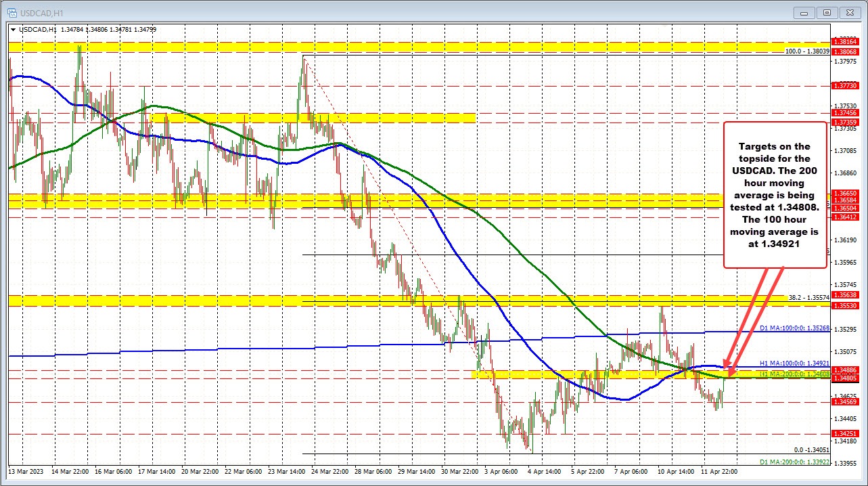Click the 17 Mar 14:00 time axis label

158,470
